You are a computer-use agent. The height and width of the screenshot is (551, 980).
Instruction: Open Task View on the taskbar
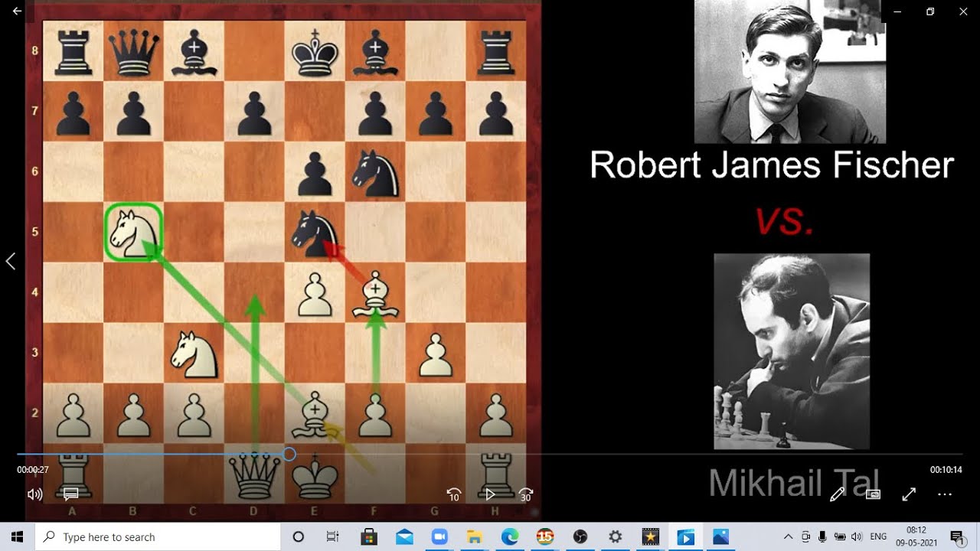tap(332, 536)
